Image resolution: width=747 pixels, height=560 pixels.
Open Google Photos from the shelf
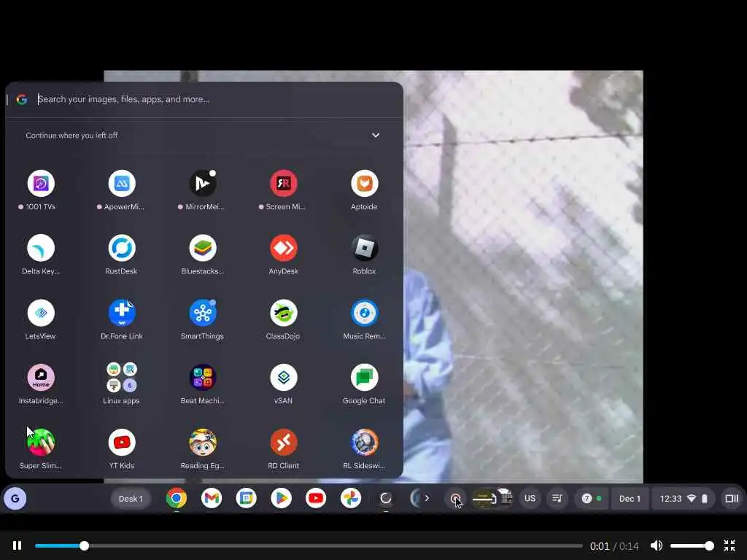point(351,499)
